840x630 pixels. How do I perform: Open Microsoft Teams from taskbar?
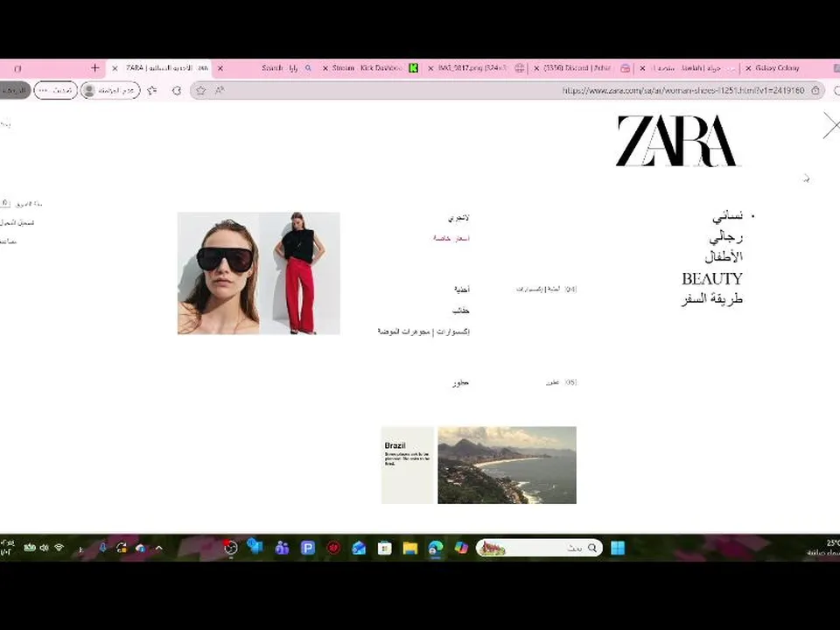point(282,548)
